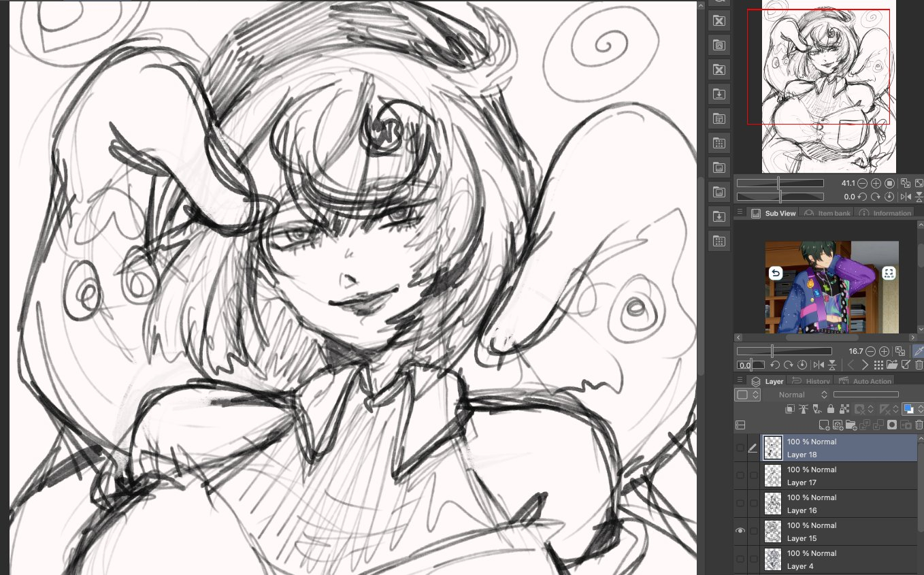This screenshot has width=924, height=575.
Task: Click the eyedropper icon in Sub View
Action: point(918,351)
